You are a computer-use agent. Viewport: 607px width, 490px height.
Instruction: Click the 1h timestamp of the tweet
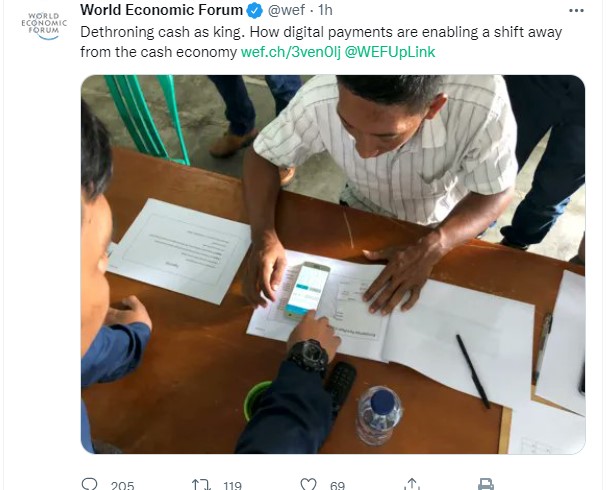325,10
